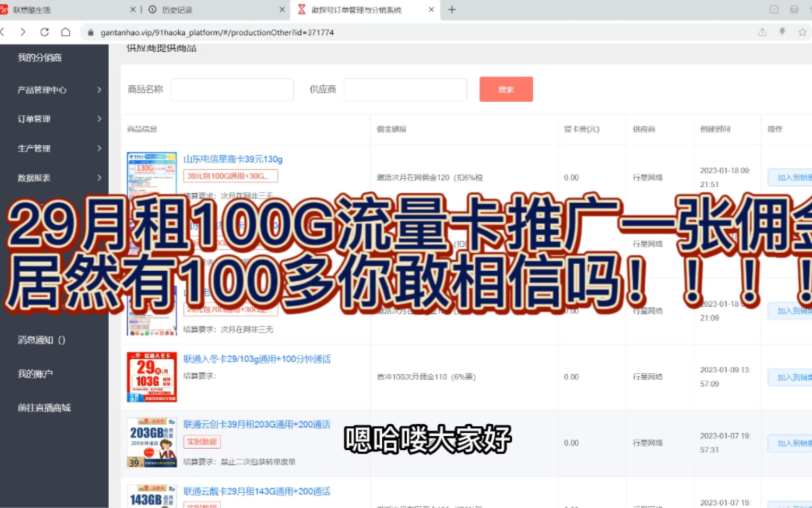
Task: Close the 敢探号订单管理与分销系统 tab
Action: coord(431,9)
